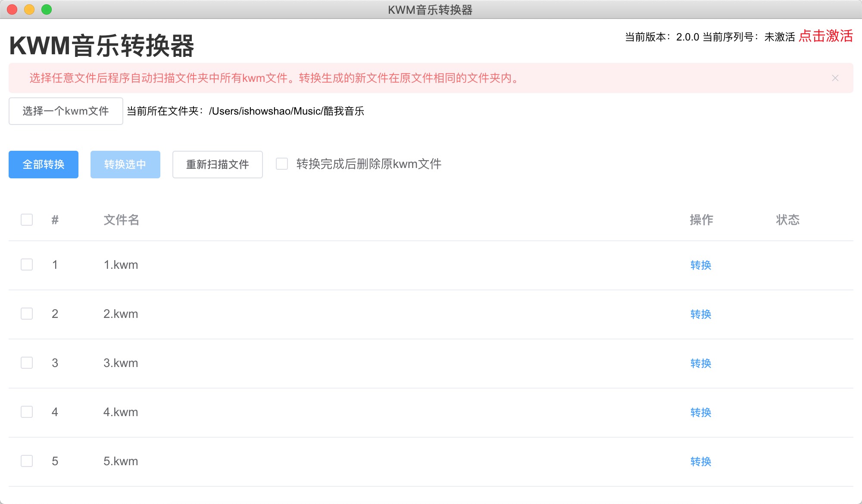
Task: Click the 文件名 column header
Action: coord(121,220)
